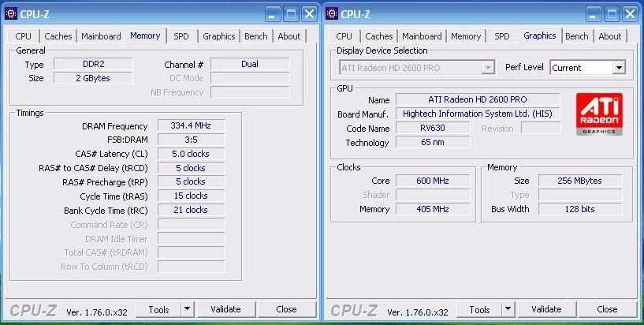Click the 2 GBytes size field

point(93,78)
